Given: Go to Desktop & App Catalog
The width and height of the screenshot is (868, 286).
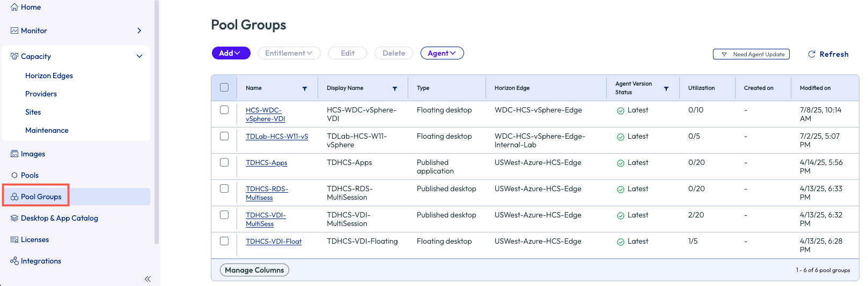Looking at the screenshot, I should click(59, 219).
